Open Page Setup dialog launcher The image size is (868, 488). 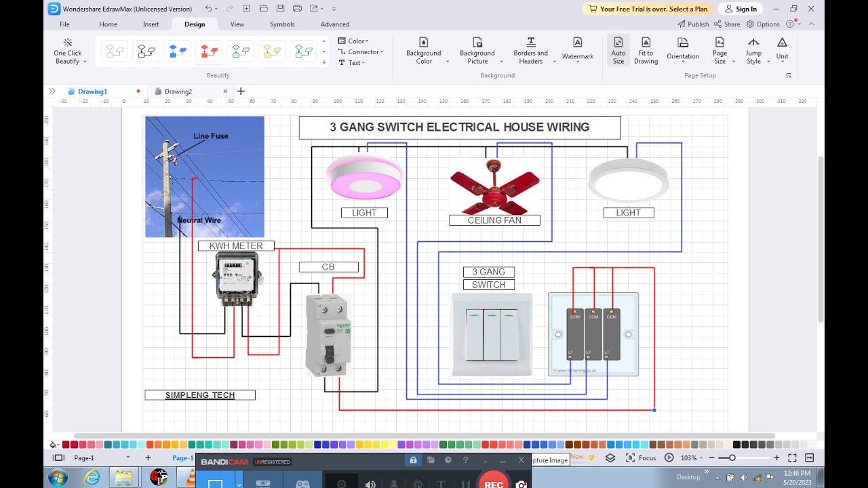[789, 75]
